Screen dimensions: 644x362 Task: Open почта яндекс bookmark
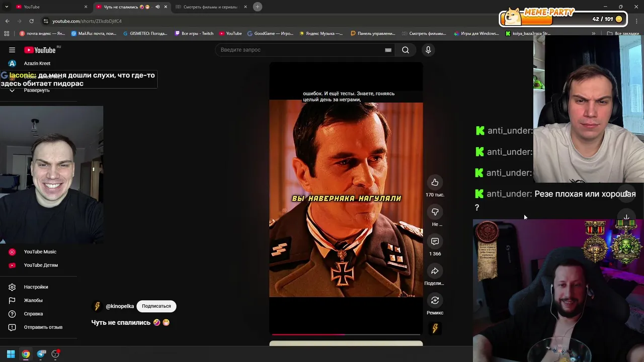(x=42, y=34)
